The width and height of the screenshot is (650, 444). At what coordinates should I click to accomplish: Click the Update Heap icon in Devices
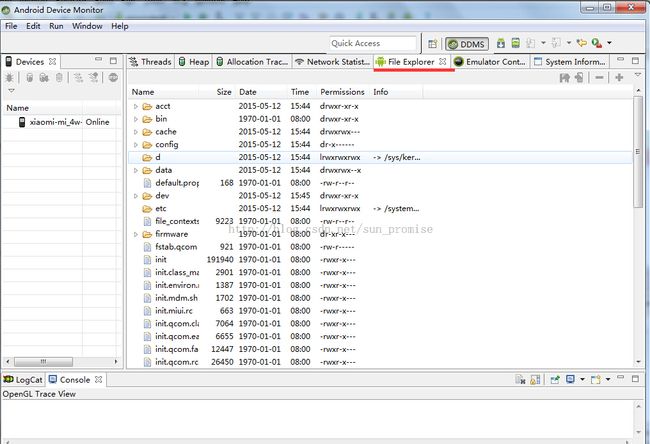click(29, 78)
